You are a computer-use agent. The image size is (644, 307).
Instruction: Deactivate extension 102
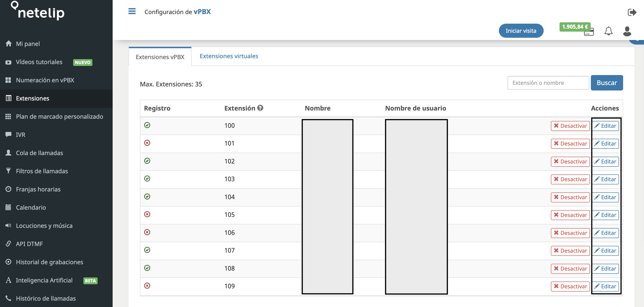coord(570,161)
